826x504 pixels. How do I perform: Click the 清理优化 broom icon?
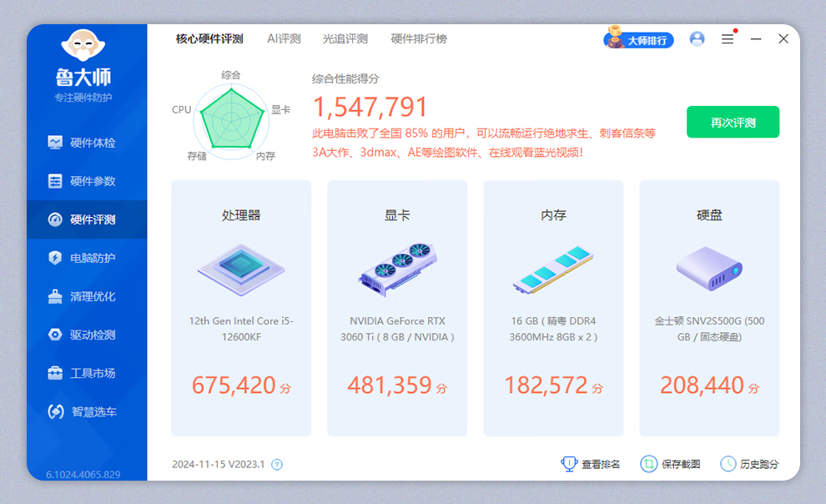click(55, 296)
